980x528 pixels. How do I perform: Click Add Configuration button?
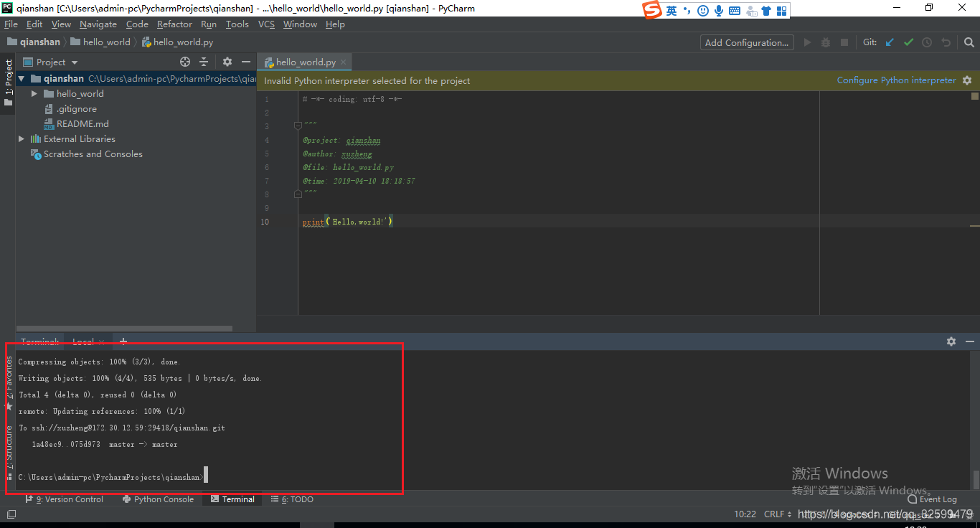point(747,42)
